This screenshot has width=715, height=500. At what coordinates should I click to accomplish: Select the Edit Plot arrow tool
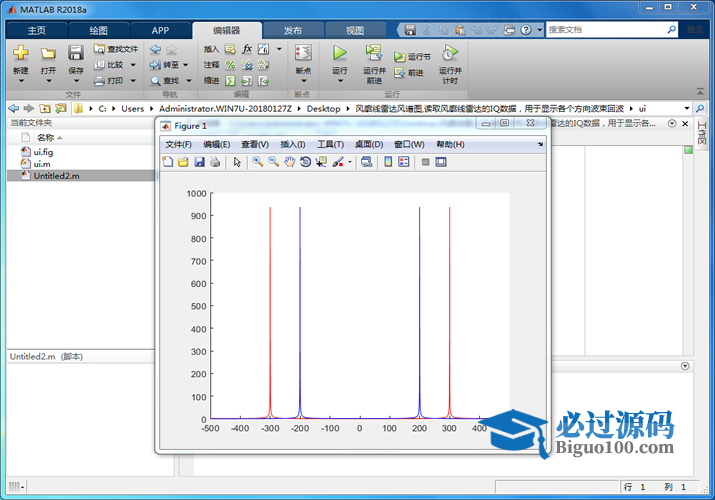[237, 162]
